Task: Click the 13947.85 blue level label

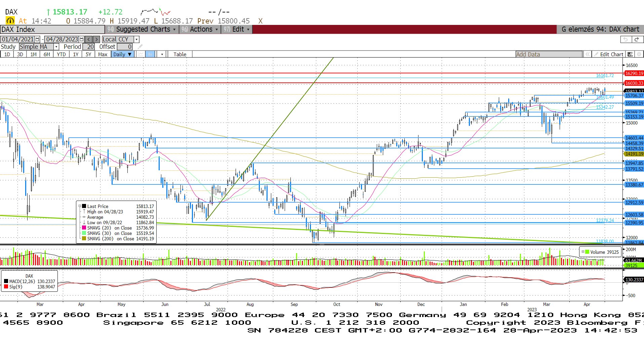Action: tap(634, 163)
